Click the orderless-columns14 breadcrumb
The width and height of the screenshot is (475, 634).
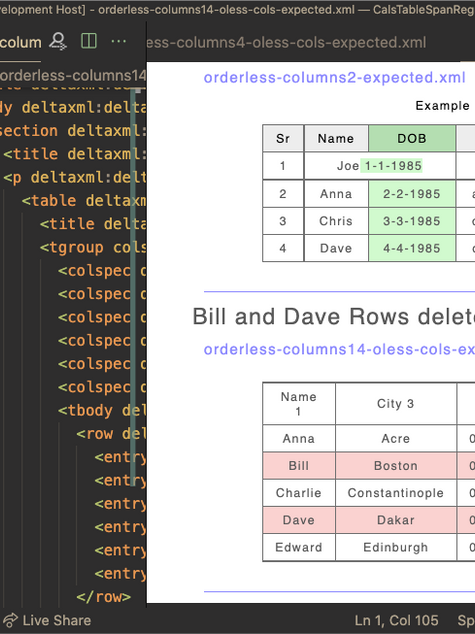pyautogui.click(x=73, y=76)
